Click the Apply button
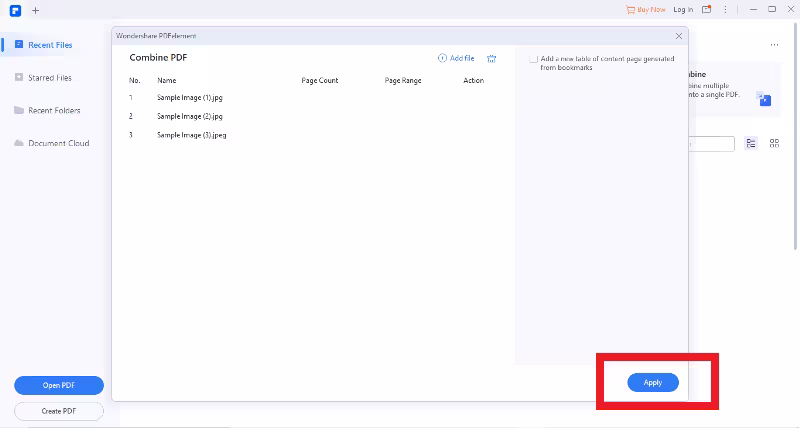The height and width of the screenshot is (428, 800). point(653,383)
